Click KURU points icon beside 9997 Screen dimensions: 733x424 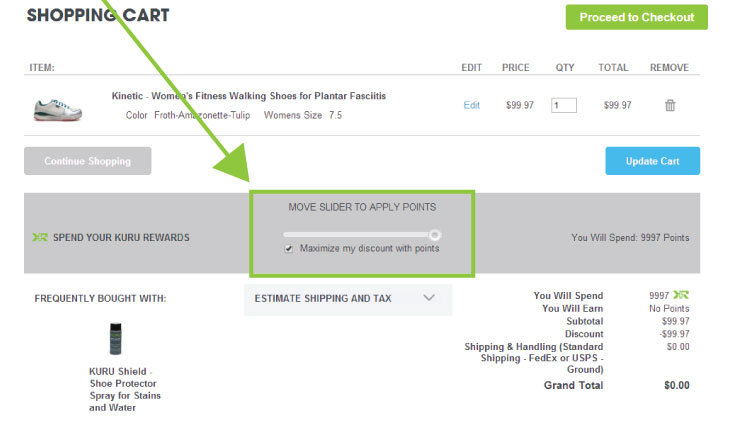[681, 295]
